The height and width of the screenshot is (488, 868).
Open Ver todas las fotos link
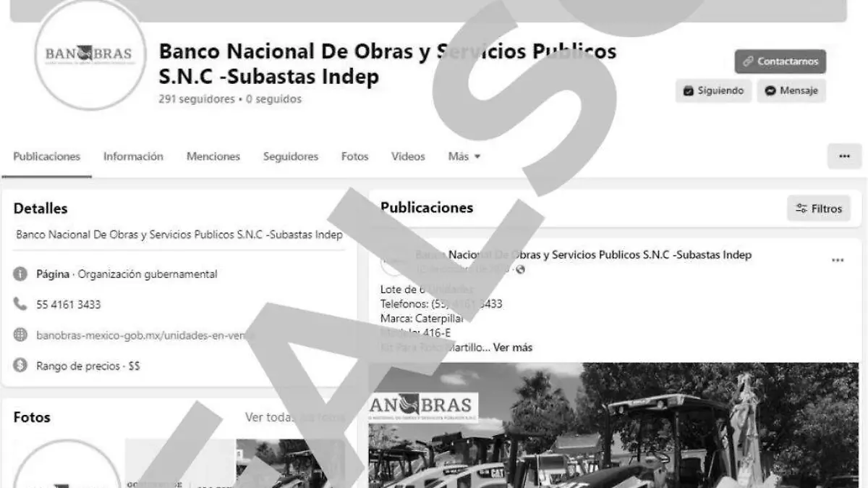click(x=295, y=417)
